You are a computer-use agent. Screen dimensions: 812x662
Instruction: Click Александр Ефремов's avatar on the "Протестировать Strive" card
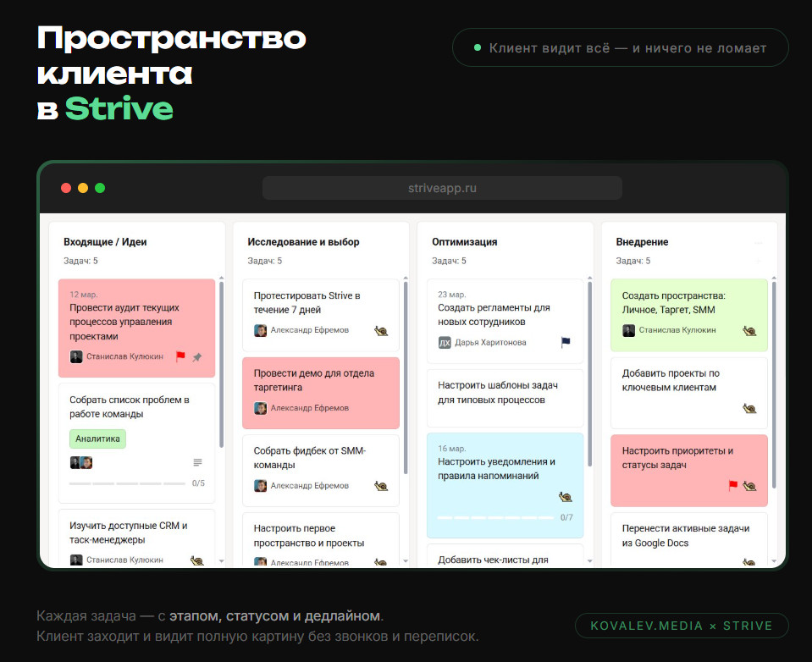click(x=260, y=330)
